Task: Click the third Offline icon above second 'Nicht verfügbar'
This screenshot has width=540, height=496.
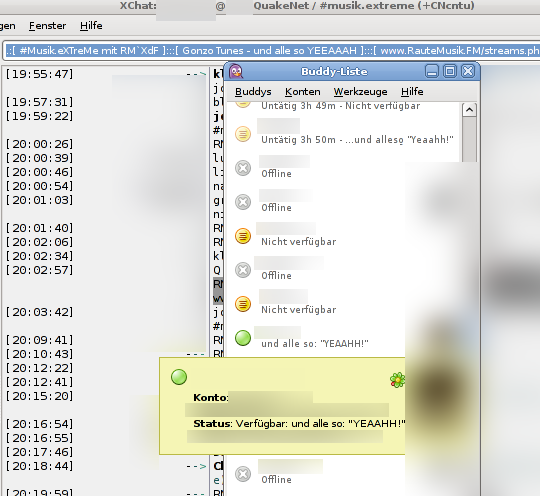Action: tap(243, 270)
